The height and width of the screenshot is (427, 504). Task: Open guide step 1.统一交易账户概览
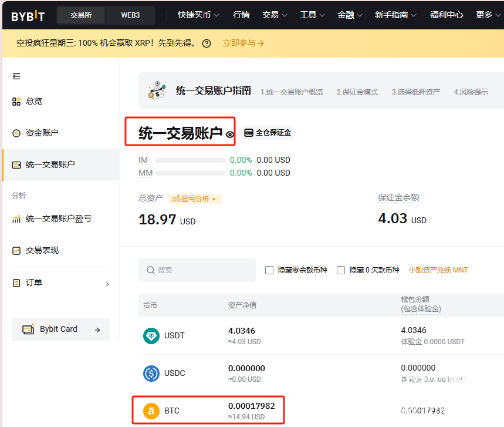pyautogui.click(x=292, y=92)
